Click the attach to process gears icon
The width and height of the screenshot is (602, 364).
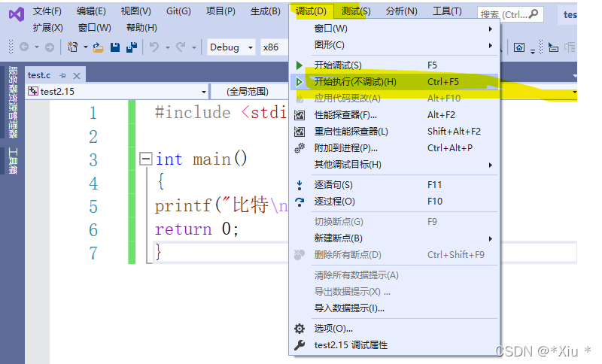(x=299, y=147)
